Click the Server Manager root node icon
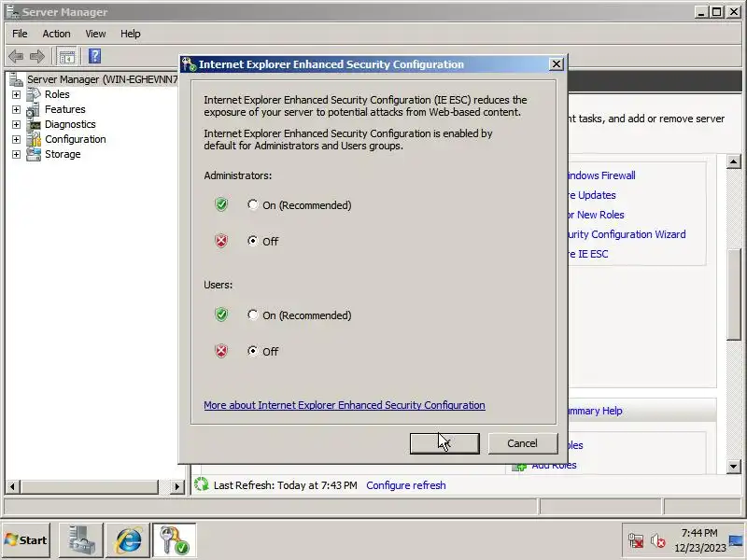The image size is (747, 560). (x=16, y=79)
